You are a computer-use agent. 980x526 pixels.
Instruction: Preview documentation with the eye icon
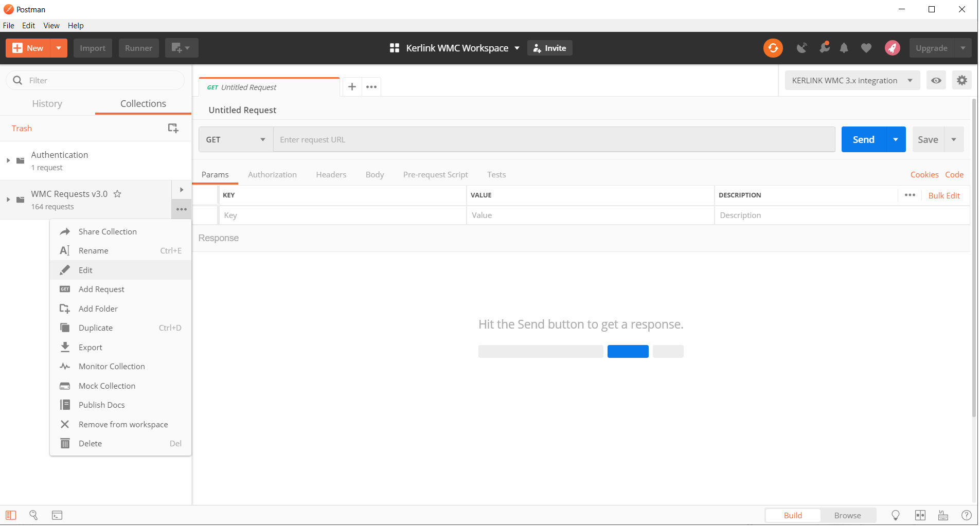tap(936, 80)
